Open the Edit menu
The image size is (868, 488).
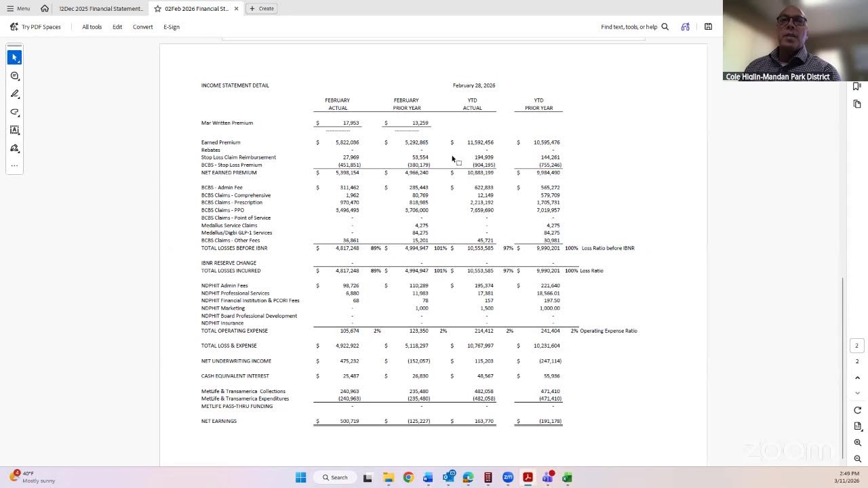[117, 27]
